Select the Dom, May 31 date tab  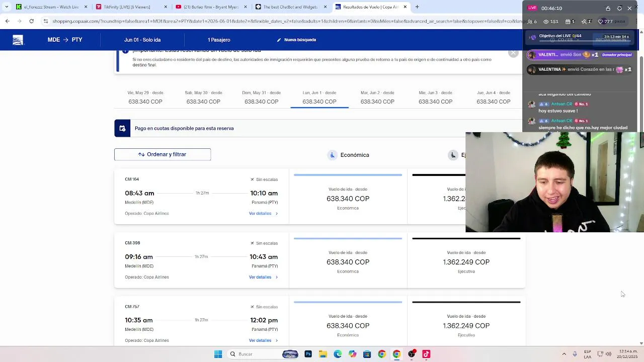tap(261, 98)
